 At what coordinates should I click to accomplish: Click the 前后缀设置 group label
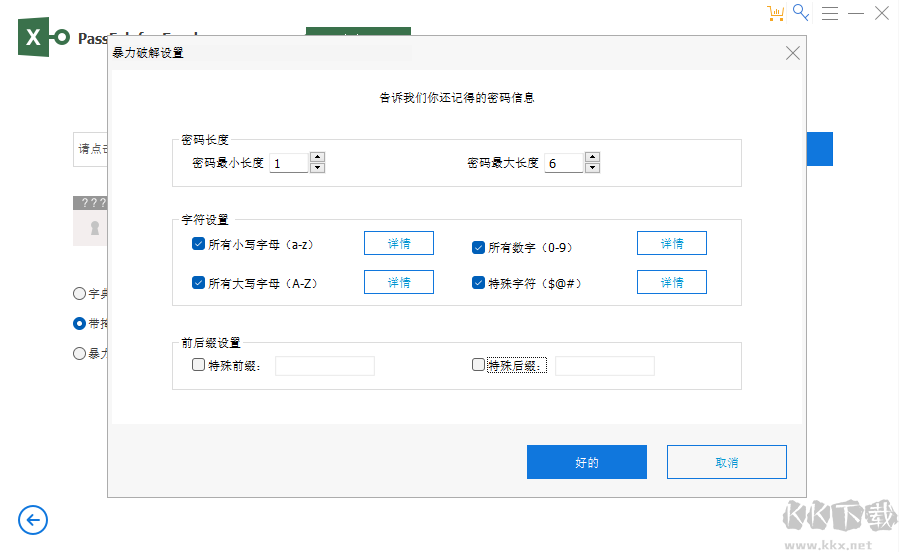click(x=211, y=343)
